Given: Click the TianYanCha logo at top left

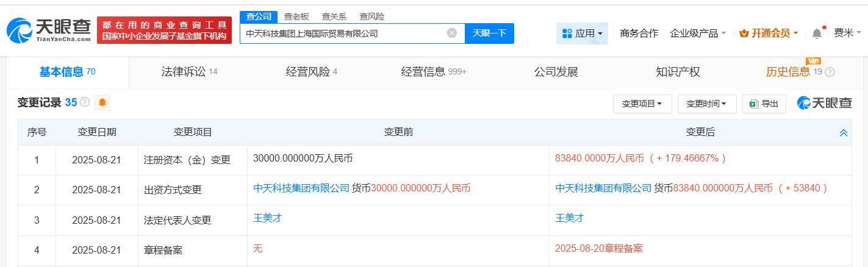Looking at the screenshot, I should click(x=49, y=30).
